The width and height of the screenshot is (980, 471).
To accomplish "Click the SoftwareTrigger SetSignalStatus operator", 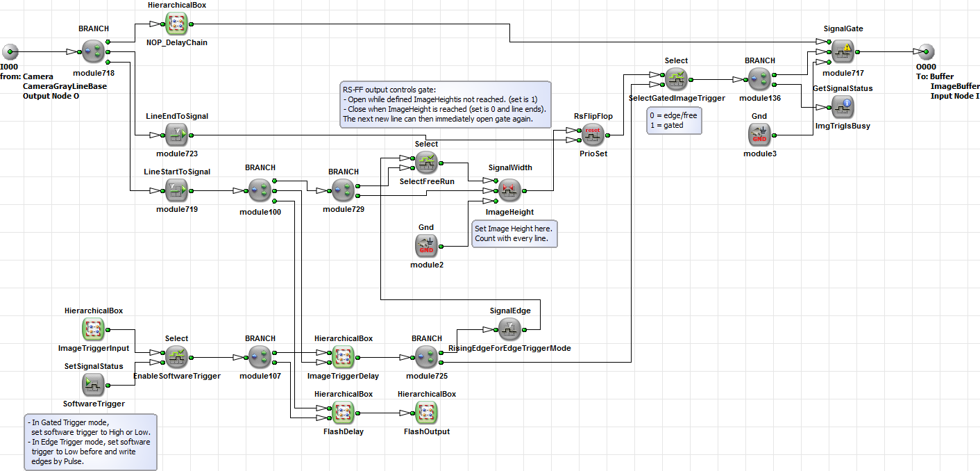I will 93,384.
